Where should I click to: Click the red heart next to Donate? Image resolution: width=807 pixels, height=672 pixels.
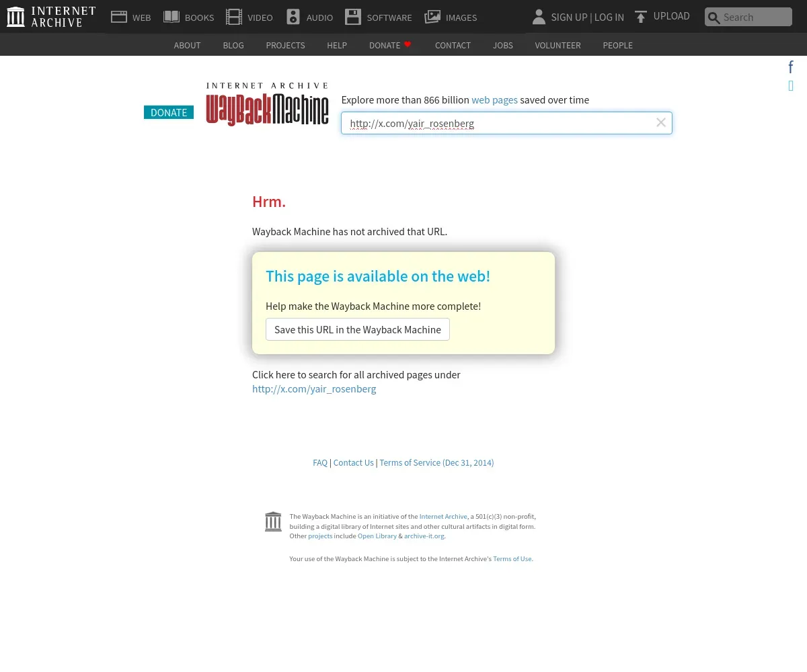point(408,44)
